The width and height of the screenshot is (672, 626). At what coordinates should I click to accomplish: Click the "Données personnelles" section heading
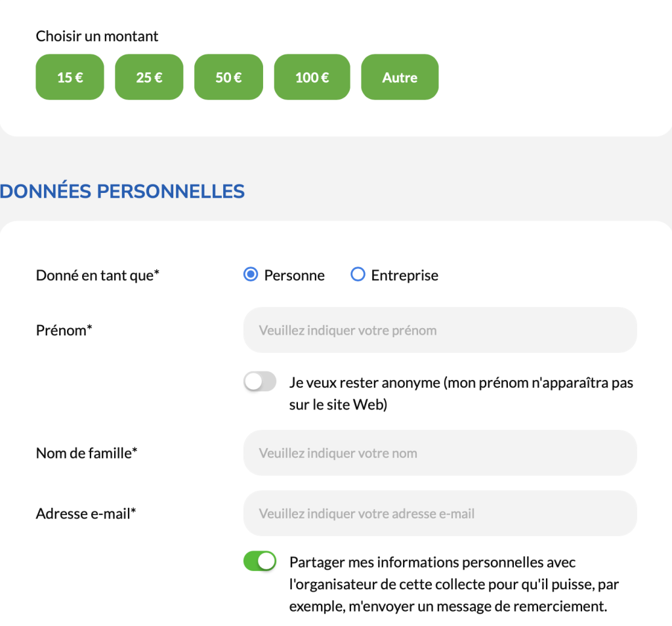[123, 192]
